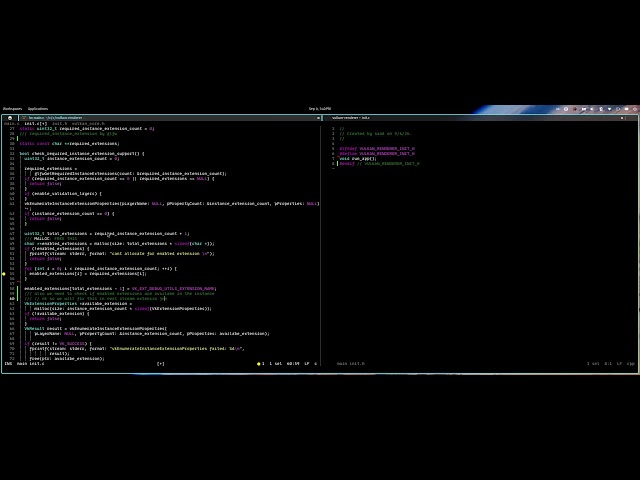Click the INS mode indicator in statusline

point(8,364)
